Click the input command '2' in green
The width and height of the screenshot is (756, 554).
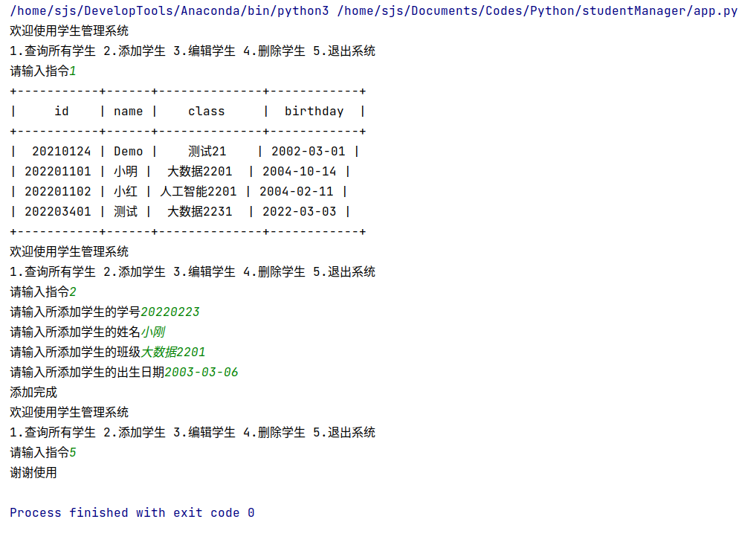73,292
